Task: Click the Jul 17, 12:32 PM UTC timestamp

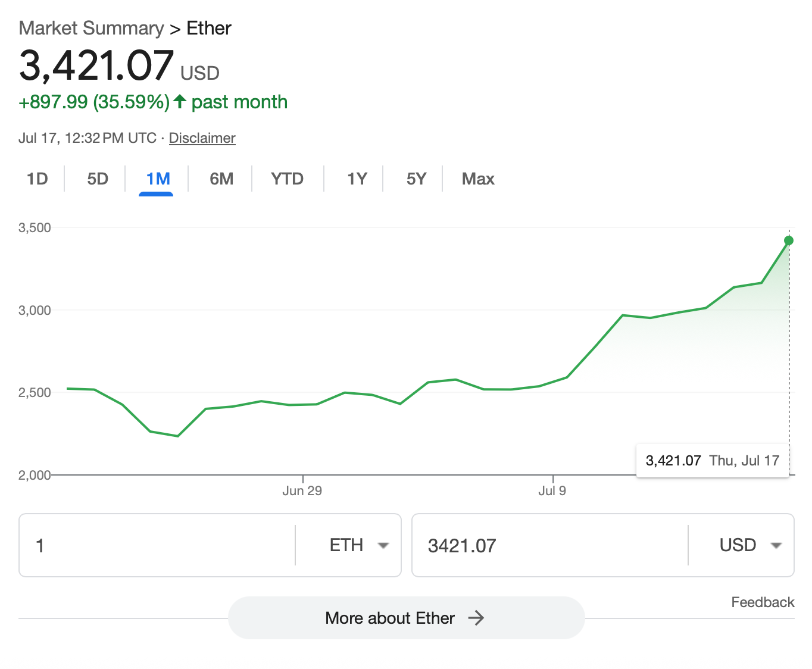Action: [88, 138]
